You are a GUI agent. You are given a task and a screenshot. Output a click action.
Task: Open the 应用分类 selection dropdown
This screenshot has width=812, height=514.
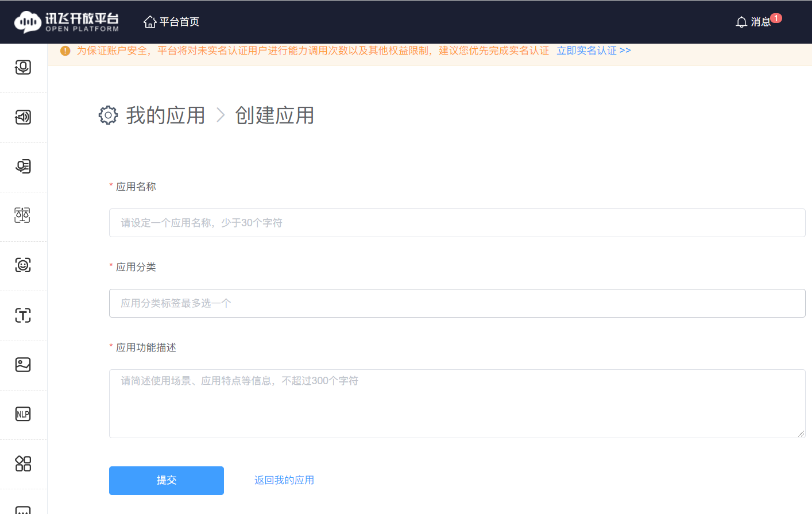tap(457, 303)
